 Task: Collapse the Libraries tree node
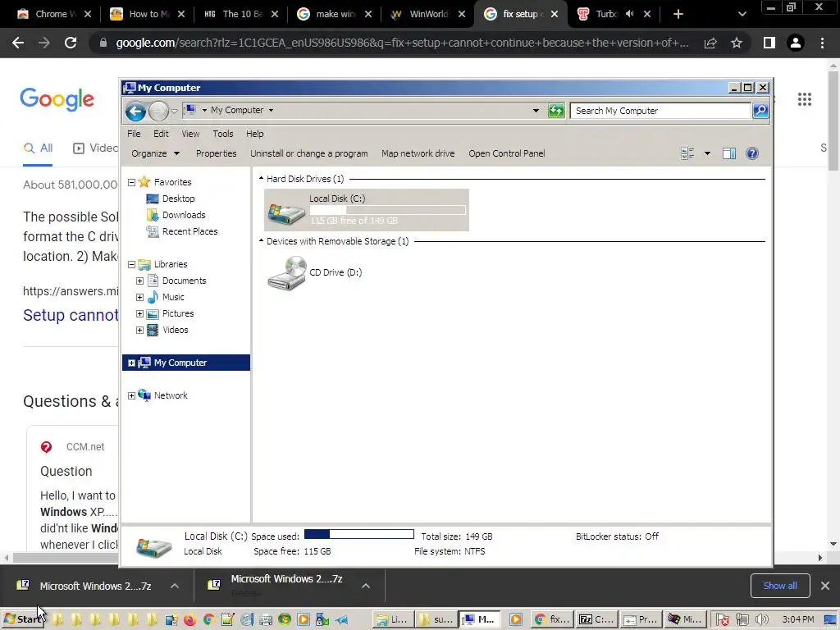click(131, 264)
